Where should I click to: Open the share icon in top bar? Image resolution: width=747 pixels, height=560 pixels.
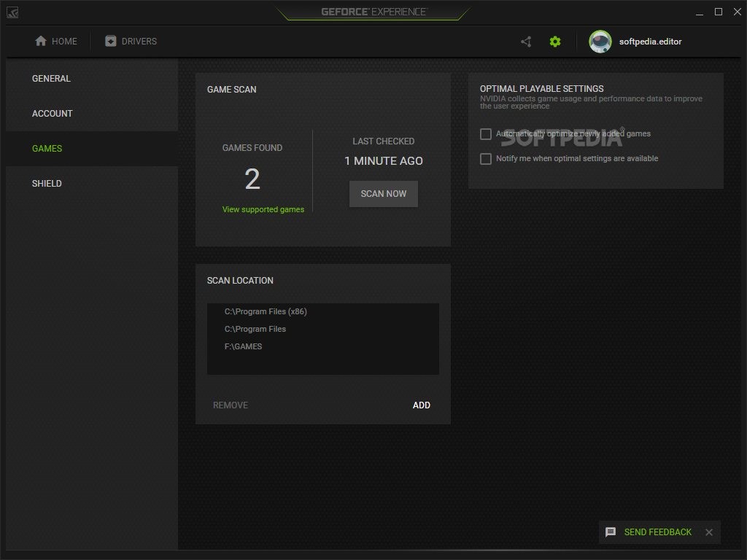[526, 42]
